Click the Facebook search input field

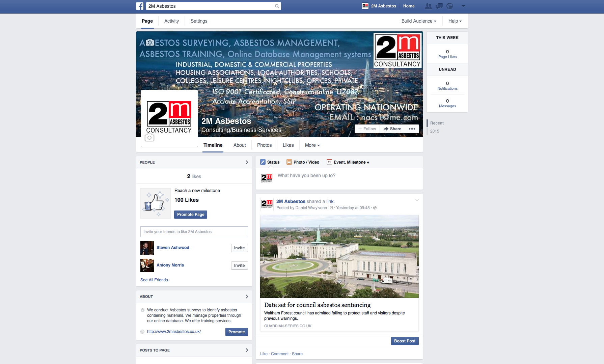(x=210, y=6)
